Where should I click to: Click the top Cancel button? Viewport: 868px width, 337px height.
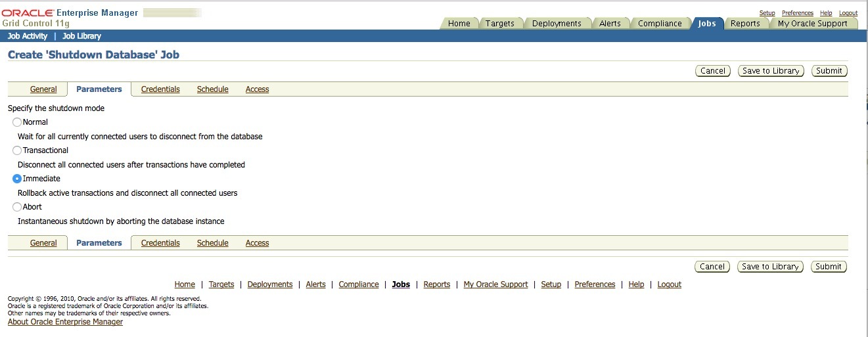pos(712,71)
